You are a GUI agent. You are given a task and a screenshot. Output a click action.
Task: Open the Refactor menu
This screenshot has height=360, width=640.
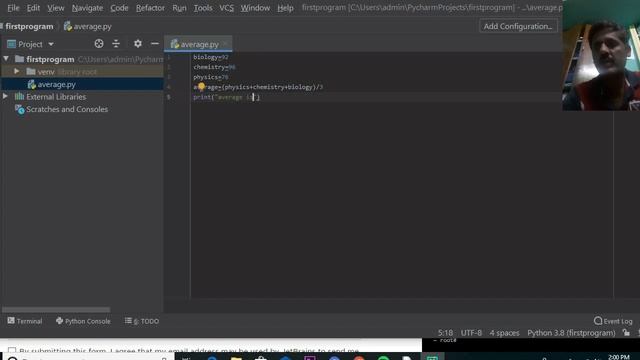(150, 8)
